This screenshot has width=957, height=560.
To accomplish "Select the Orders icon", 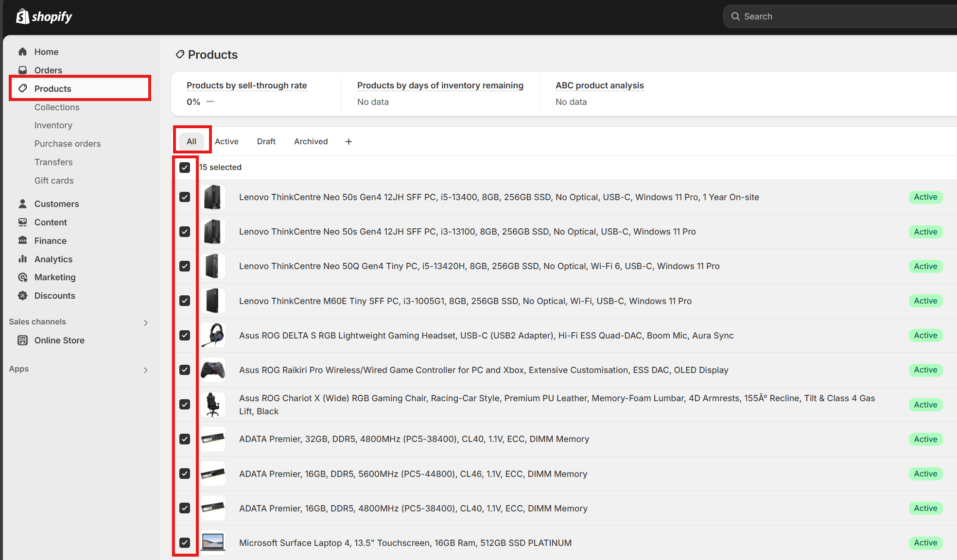I will [x=23, y=70].
